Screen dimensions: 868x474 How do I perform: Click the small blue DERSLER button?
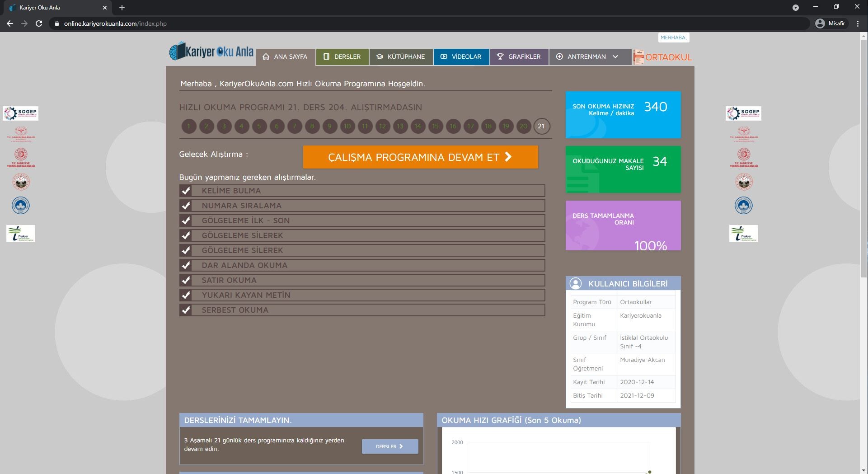pyautogui.click(x=389, y=446)
